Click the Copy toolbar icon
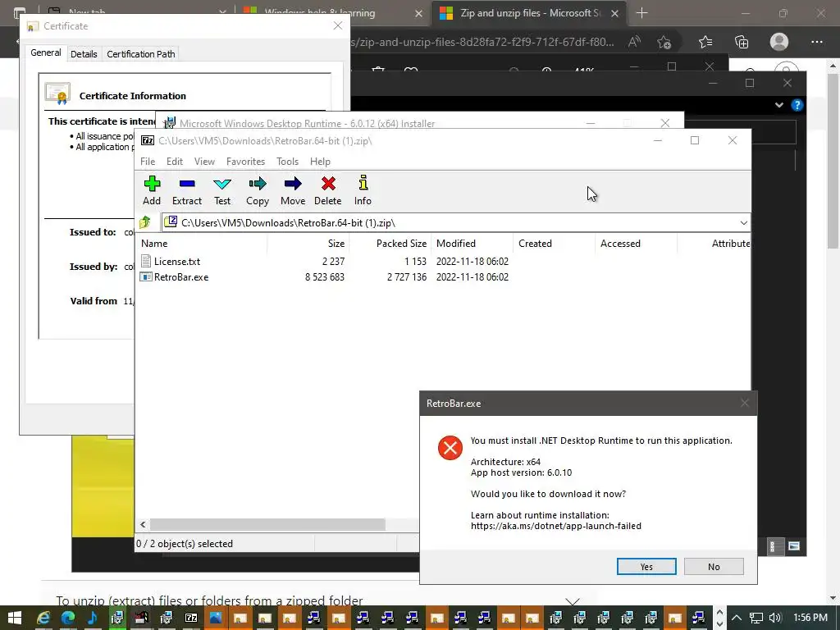The height and width of the screenshot is (630, 840). coord(257,190)
